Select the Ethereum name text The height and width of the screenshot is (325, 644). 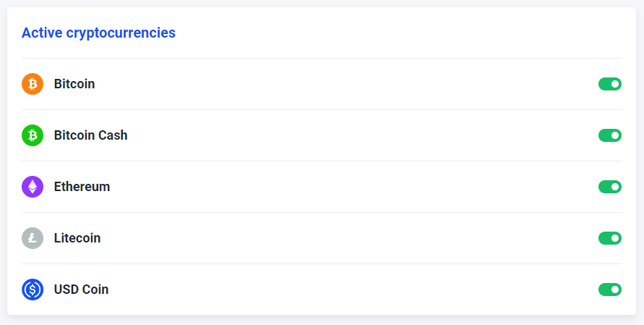point(82,187)
